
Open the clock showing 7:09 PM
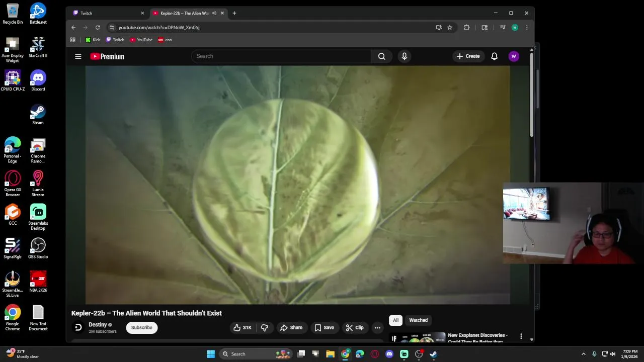pyautogui.click(x=630, y=354)
